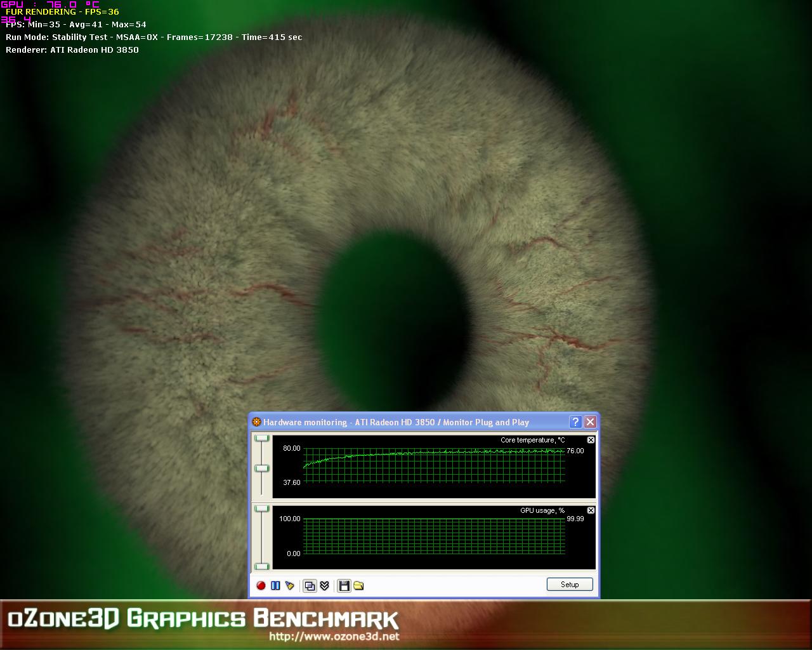Viewport: 812px width, 650px height.
Task: Click the oZone3D Graphics Benchmark banner title
Action: tap(203, 618)
